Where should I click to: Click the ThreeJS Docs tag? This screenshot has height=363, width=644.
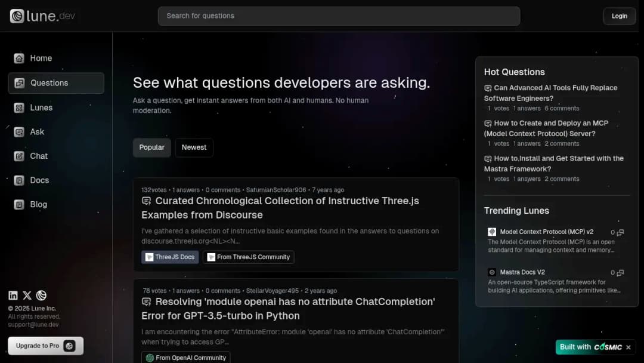pos(170,257)
